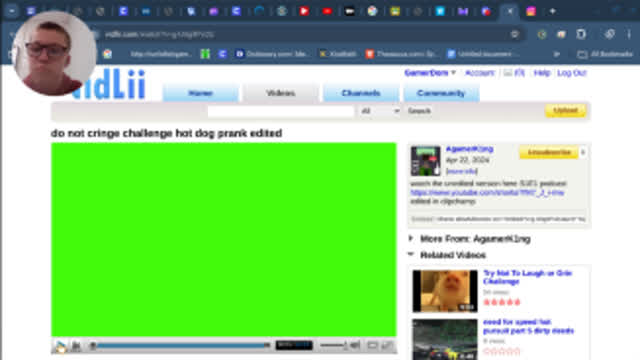
Task: Open the Community tab
Action: click(x=441, y=93)
